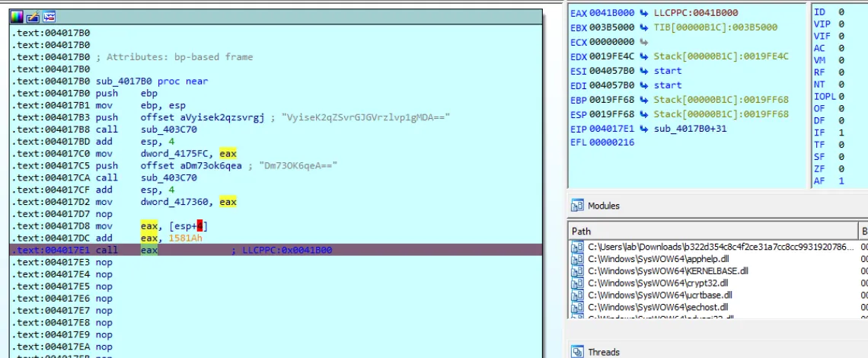The height and width of the screenshot is (358, 868).
Task: Click the Modules panel icon
Action: point(577,206)
